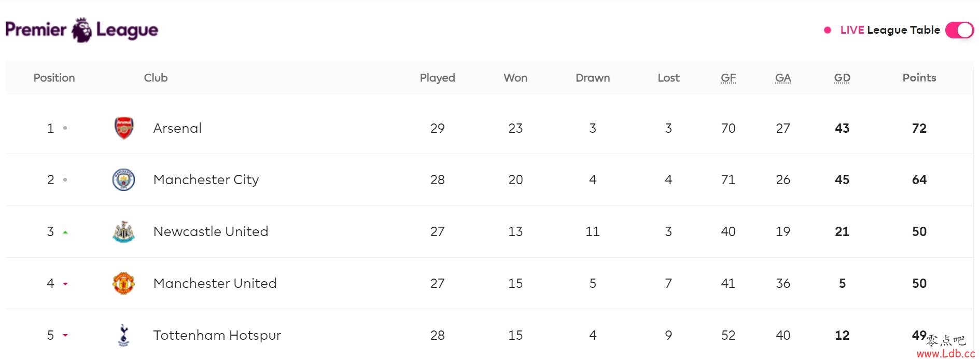This screenshot has width=980, height=359.
Task: Click the Newcastle United club crest
Action: (124, 231)
